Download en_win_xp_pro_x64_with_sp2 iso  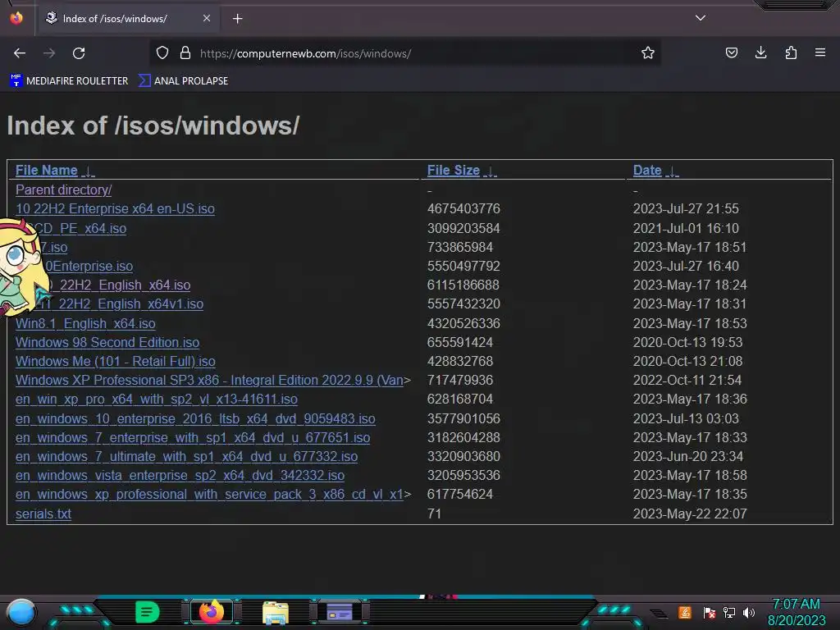pyautogui.click(x=157, y=399)
